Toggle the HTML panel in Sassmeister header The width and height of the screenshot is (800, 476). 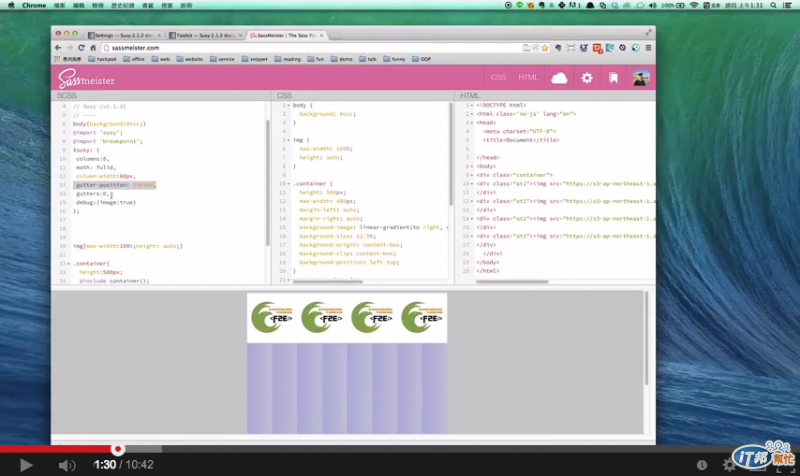[x=528, y=78]
